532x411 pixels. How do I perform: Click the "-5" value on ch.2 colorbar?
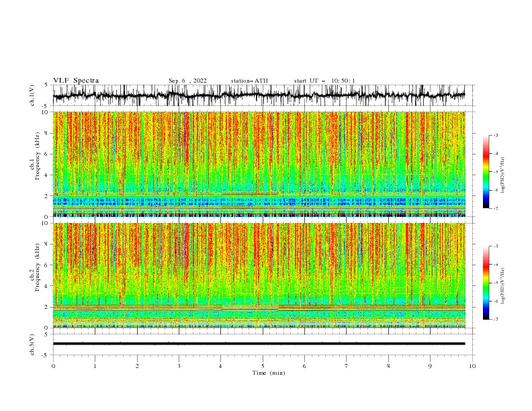click(x=495, y=283)
